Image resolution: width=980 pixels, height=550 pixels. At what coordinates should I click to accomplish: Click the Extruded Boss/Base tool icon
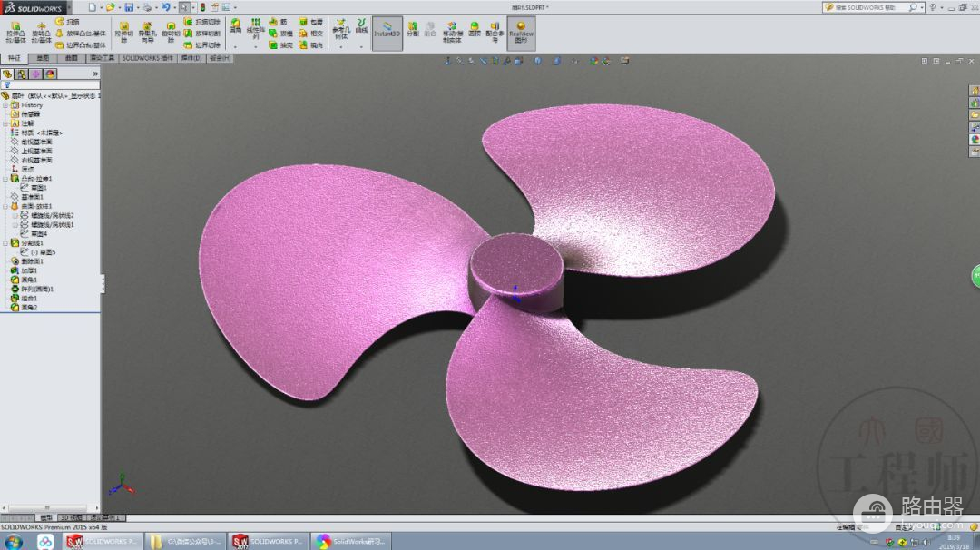(15, 31)
